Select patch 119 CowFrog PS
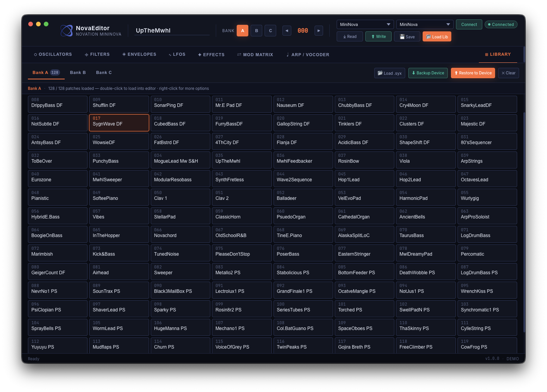This screenshot has height=392, width=547. pyautogui.click(x=487, y=346)
